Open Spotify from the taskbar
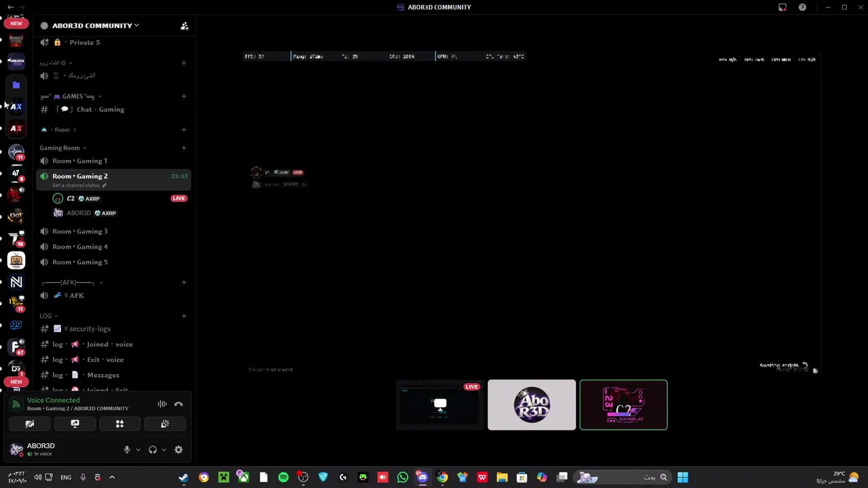868x488 pixels. tap(283, 477)
